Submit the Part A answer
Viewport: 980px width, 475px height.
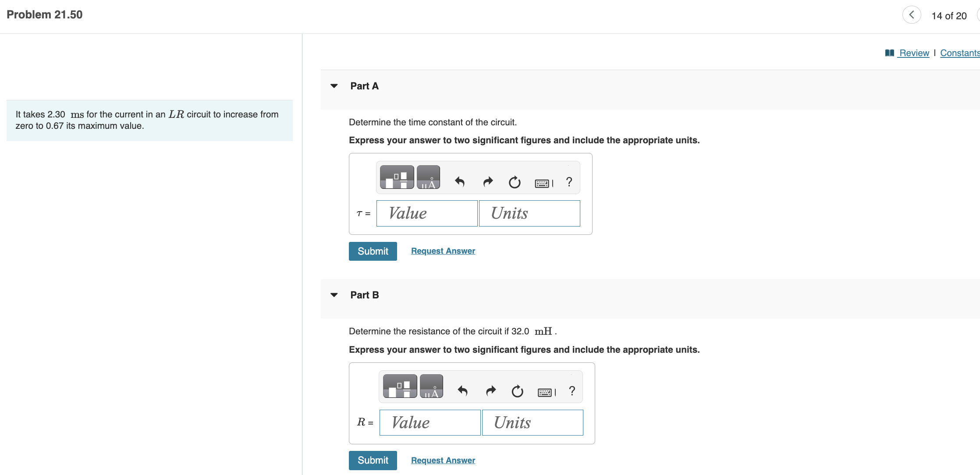[x=373, y=251]
